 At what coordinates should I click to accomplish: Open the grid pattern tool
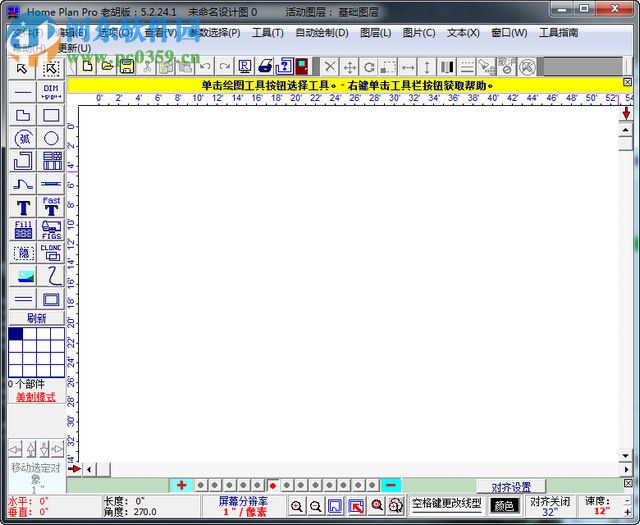(51, 161)
